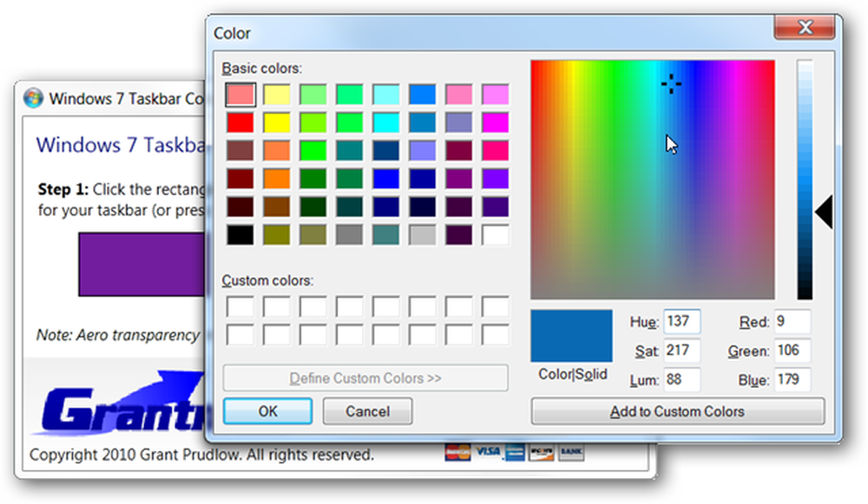Click the Aero transparency note text
Screen dimensions: 868x504
pyautogui.click(x=118, y=335)
